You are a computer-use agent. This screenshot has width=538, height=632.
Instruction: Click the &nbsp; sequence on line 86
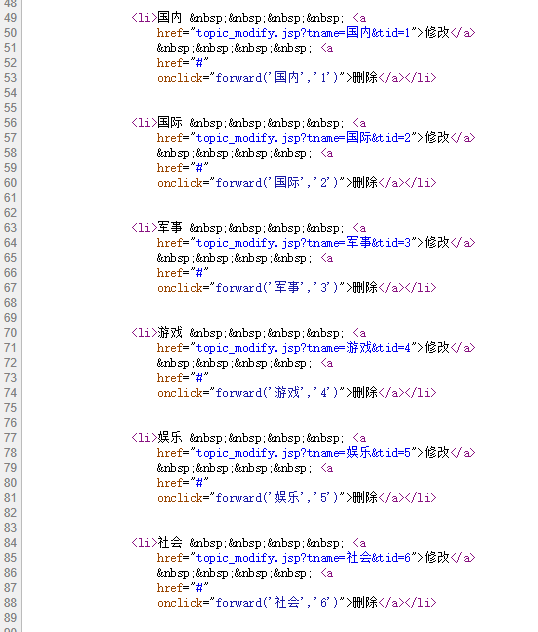[234, 573]
